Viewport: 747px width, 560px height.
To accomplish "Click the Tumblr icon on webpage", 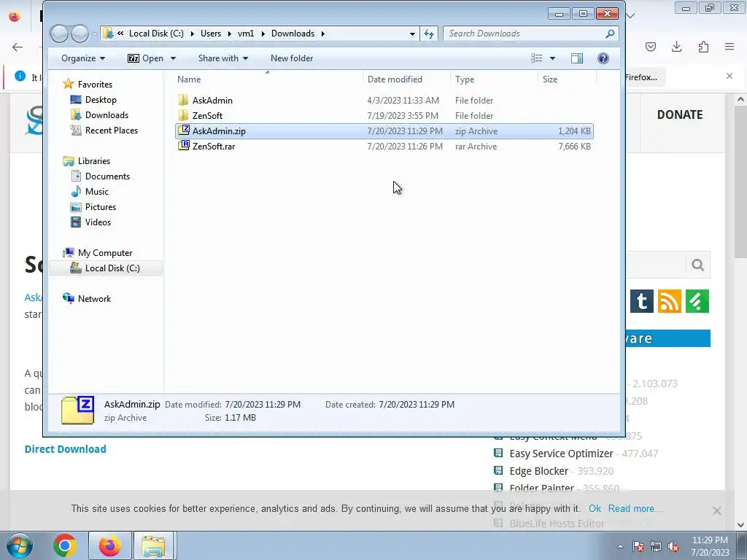I will [642, 301].
